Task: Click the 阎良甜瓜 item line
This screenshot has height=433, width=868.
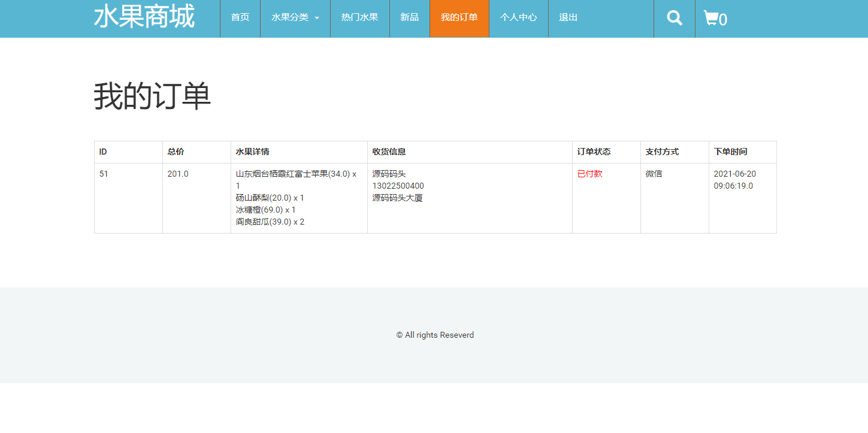Action: (270, 222)
